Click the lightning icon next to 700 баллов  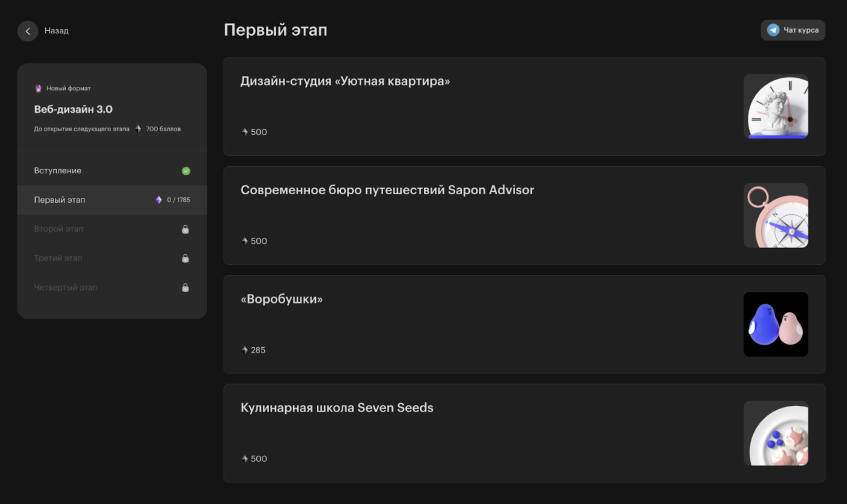tap(139, 129)
